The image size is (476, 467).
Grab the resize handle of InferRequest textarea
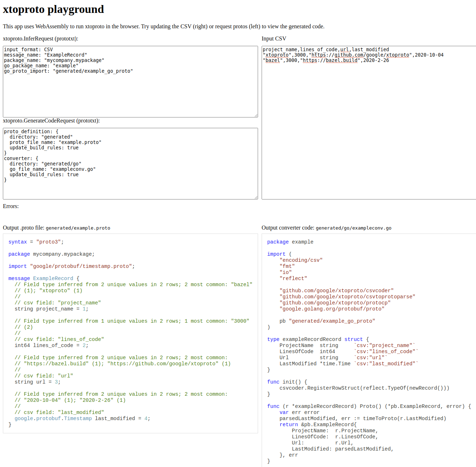(x=256, y=115)
